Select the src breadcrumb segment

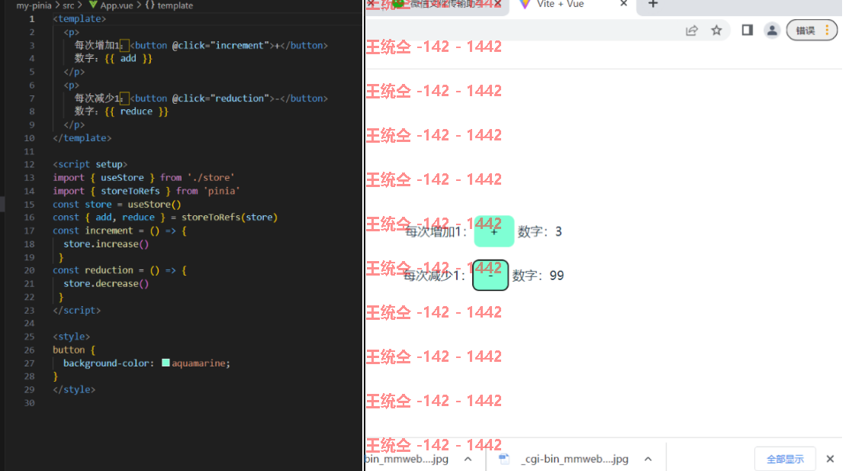click(x=69, y=5)
